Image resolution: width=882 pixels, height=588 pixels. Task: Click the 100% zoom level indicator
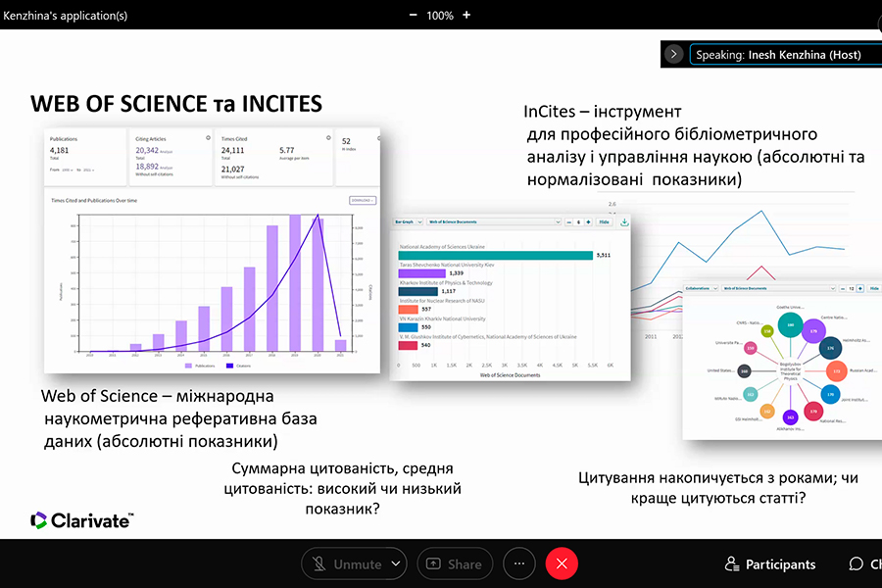[440, 16]
